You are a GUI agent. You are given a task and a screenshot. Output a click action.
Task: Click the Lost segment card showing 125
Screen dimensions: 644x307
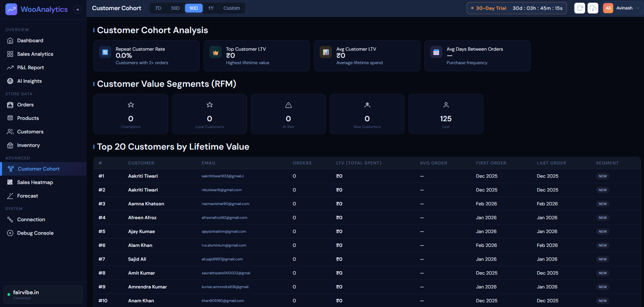click(446, 114)
